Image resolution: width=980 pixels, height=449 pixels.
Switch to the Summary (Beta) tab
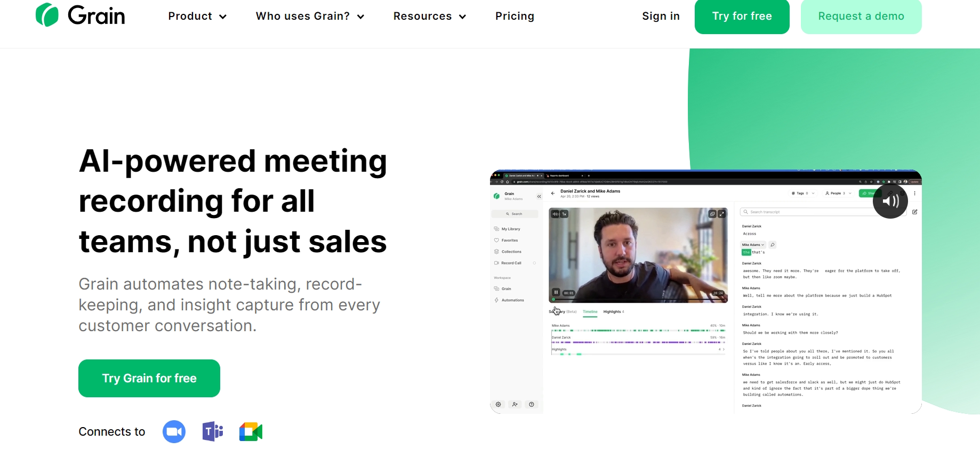[563, 311]
